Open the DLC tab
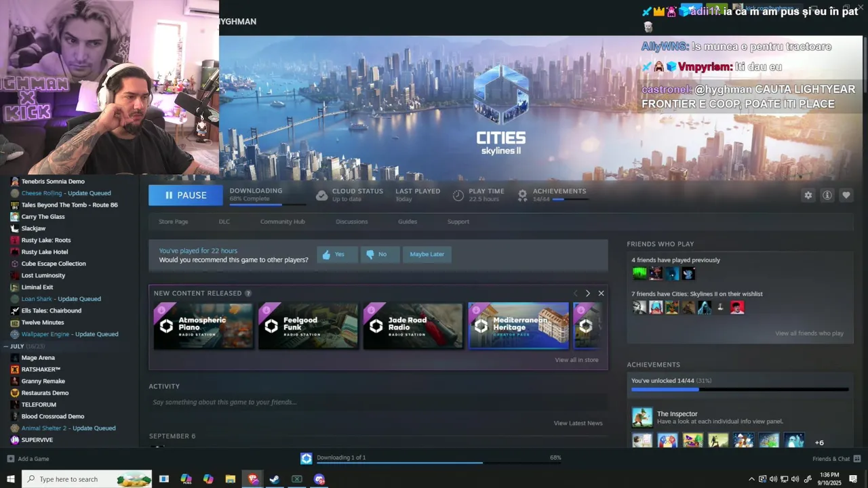 224,222
